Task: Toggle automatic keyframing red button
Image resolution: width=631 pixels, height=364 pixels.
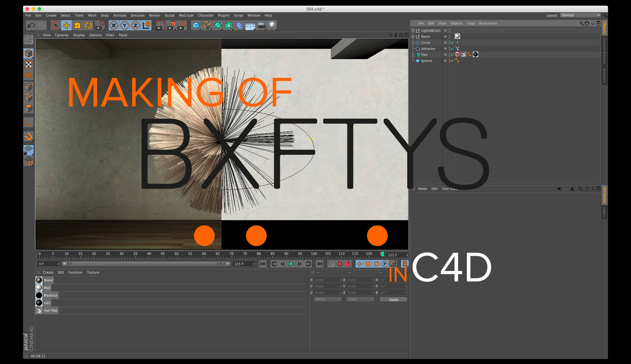Action: pos(339,264)
